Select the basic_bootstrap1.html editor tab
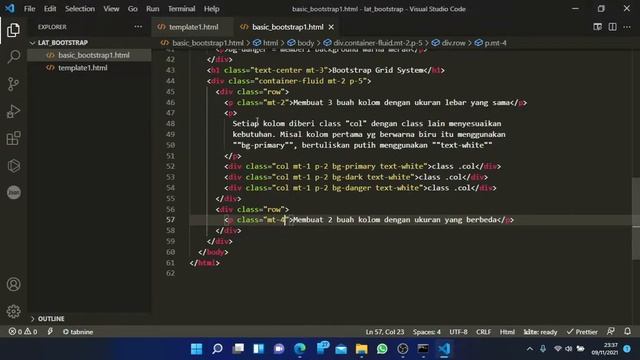This screenshot has height=360, width=640. (287, 27)
